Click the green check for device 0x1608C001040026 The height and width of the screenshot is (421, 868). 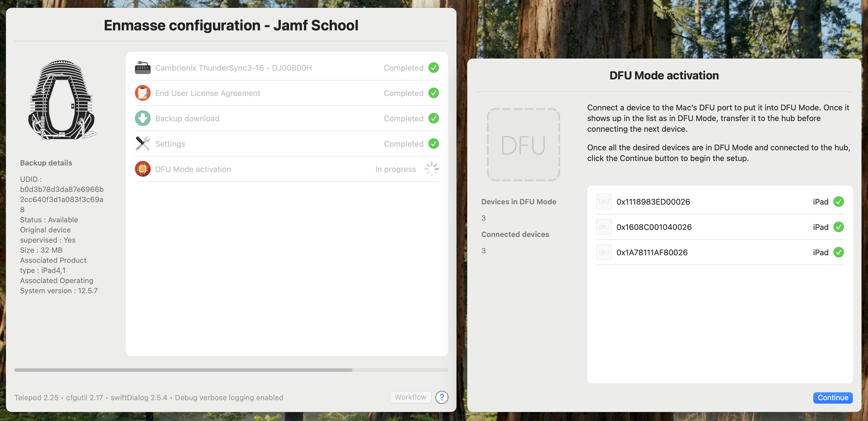point(838,227)
